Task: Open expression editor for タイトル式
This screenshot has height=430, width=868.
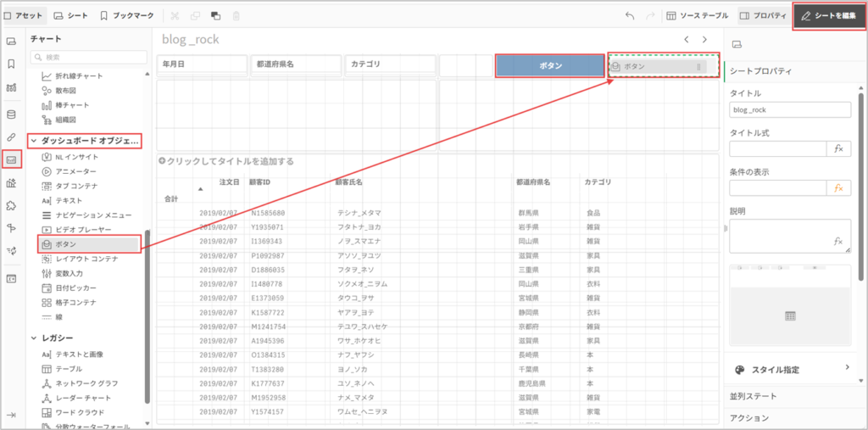Action: point(838,148)
